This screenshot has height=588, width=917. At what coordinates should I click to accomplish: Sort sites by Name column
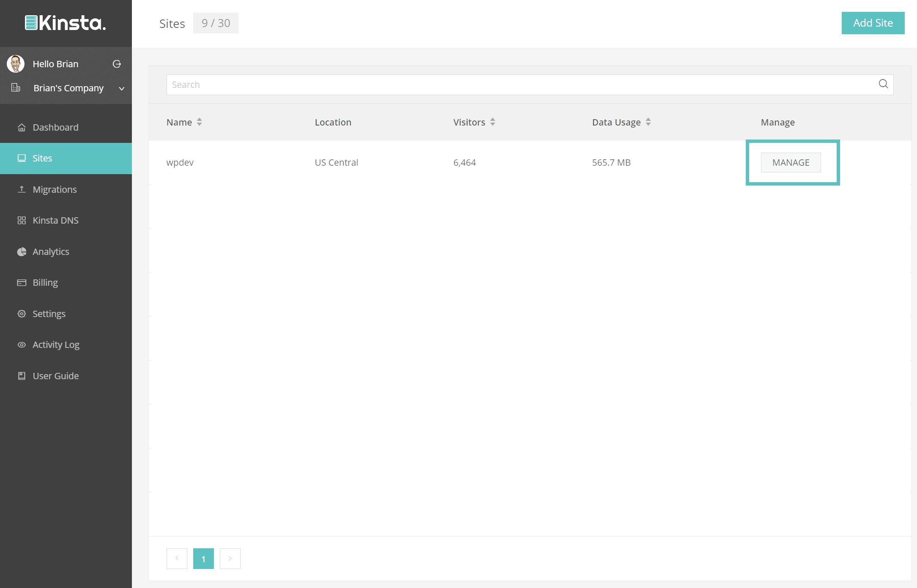pyautogui.click(x=199, y=122)
